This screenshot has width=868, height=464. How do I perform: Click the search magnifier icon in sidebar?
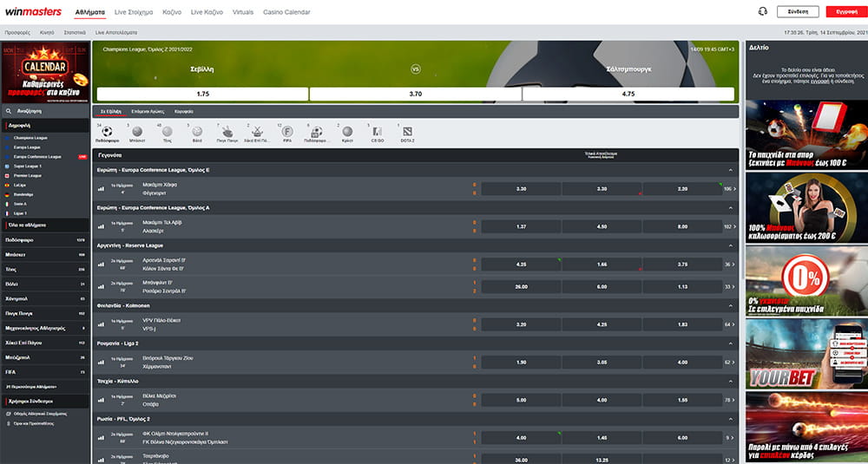coord(9,111)
